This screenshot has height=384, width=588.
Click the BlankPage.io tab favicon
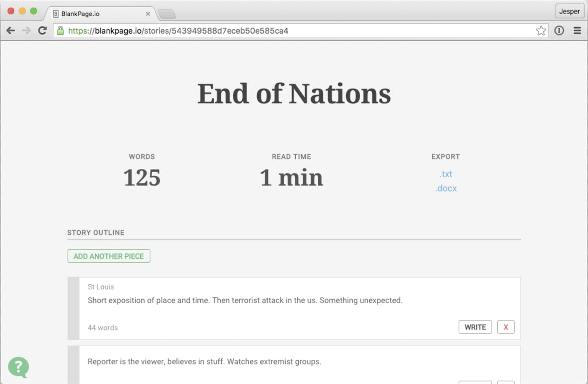[55, 14]
